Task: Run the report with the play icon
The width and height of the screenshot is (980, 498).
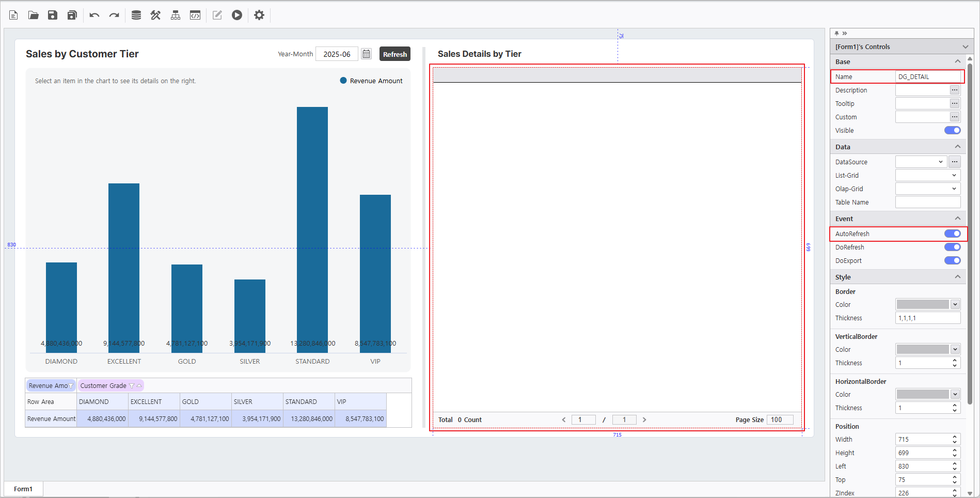Action: 237,15
